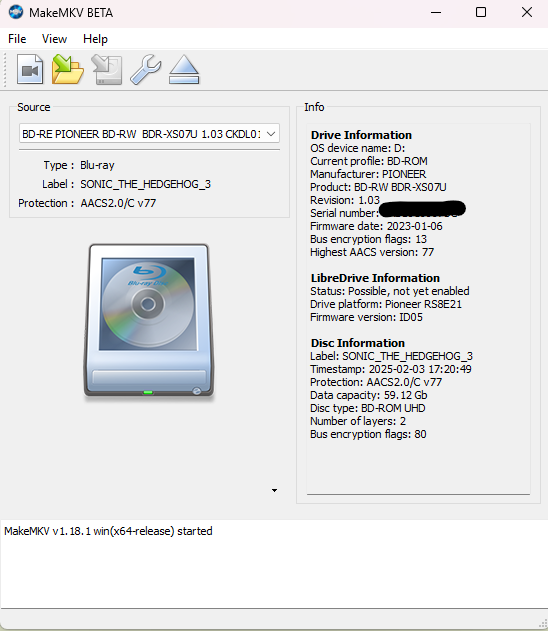The height and width of the screenshot is (631, 548).
Task: Open the File menu
Action: coord(17,39)
